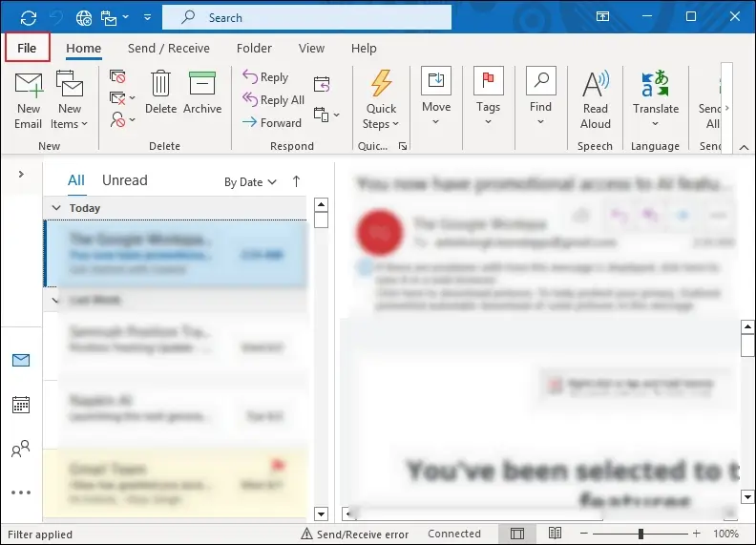The height and width of the screenshot is (545, 756).
Task: Show more navigation options
Action: pos(21,493)
